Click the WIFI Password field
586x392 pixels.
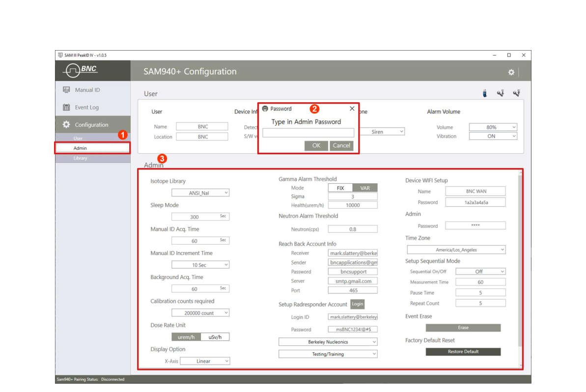coord(475,202)
